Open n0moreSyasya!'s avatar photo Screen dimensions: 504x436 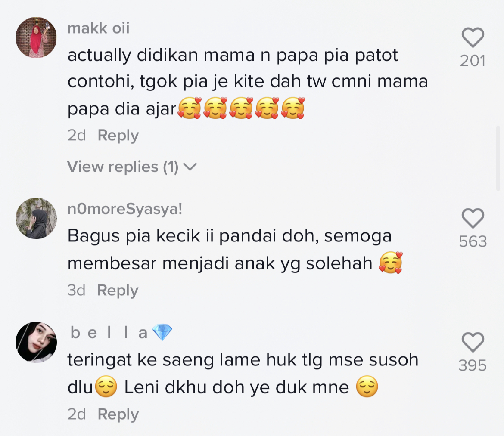[x=36, y=218]
